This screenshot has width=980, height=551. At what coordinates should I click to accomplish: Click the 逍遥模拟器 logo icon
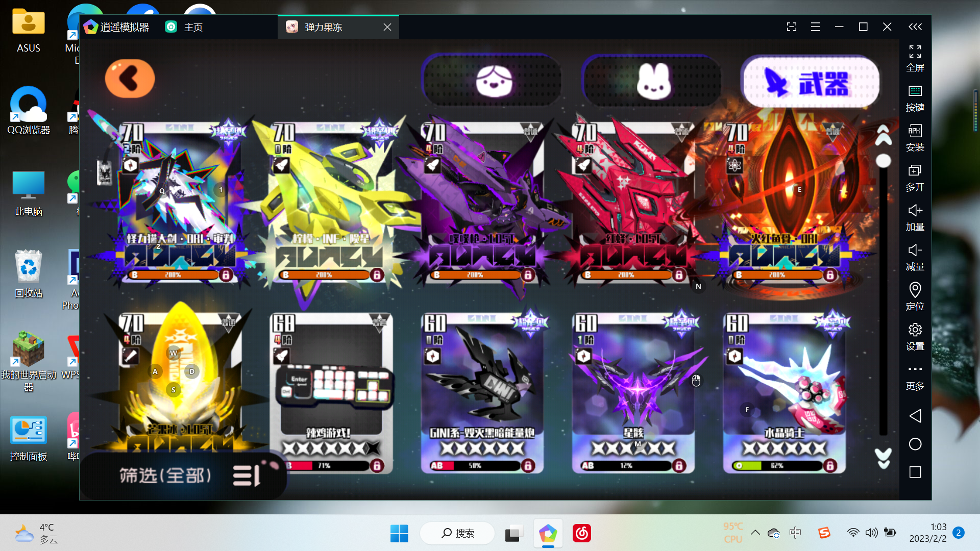tap(90, 27)
